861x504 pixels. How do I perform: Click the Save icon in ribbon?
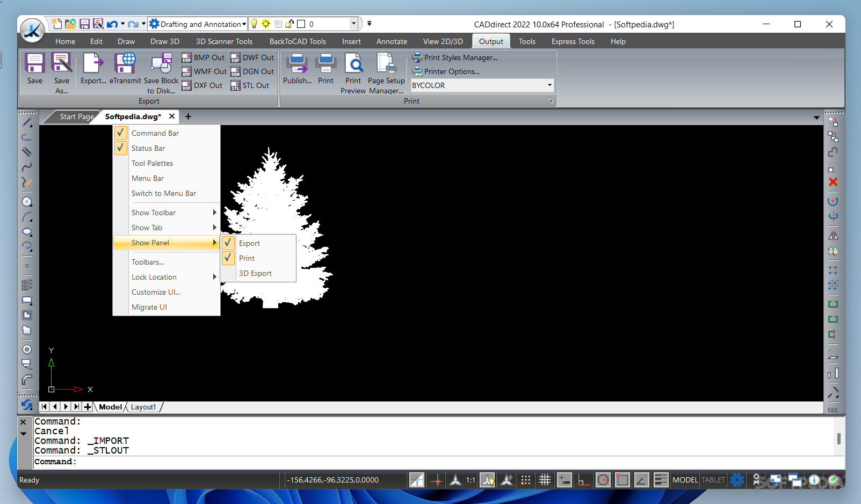coord(35,69)
